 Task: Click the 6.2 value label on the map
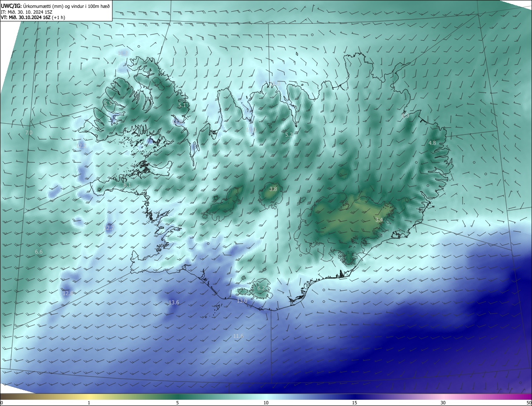coord(261,288)
